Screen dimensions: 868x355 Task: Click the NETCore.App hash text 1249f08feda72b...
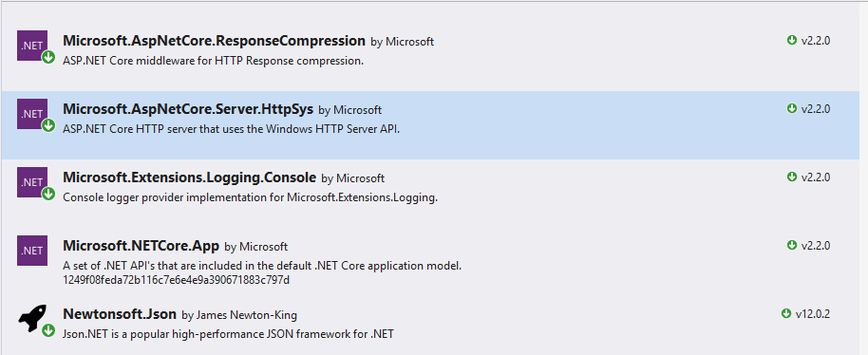[177, 280]
